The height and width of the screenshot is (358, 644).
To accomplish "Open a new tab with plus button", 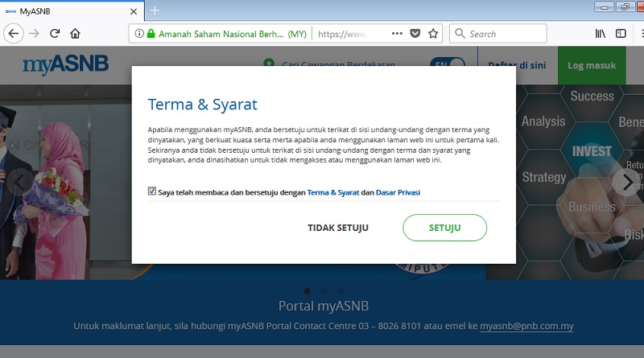I will click(155, 10).
